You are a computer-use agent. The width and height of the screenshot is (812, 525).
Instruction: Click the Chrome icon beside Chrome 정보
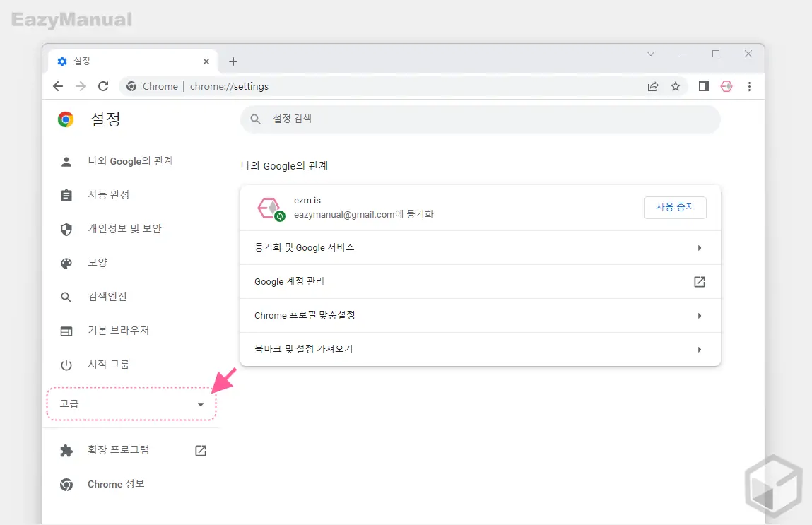coord(66,485)
